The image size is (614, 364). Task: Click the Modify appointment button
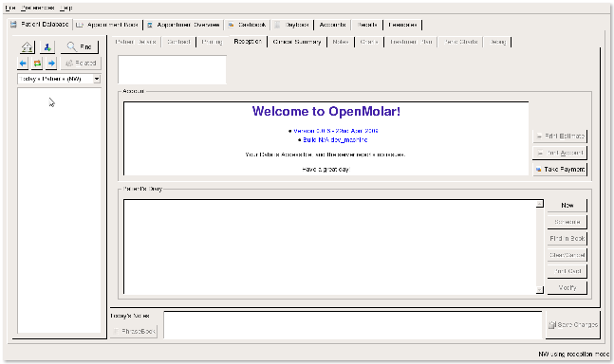click(x=567, y=287)
